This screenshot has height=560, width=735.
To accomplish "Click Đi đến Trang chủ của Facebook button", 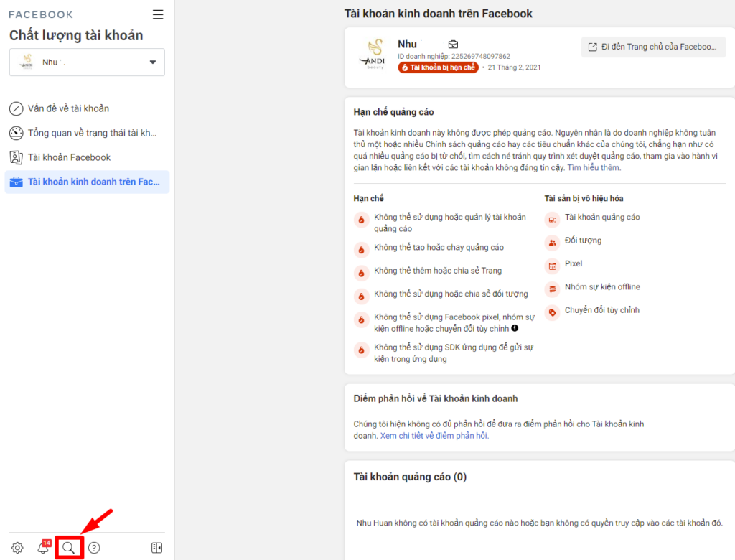I will 653,47.
